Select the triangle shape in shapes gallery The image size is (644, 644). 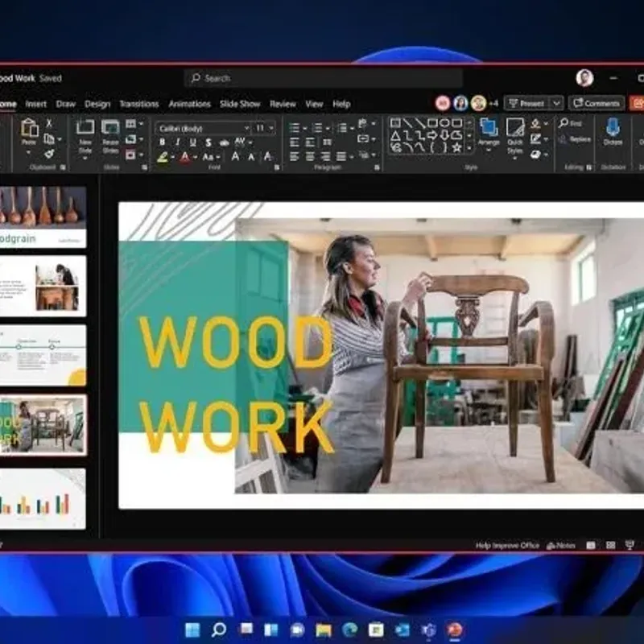tap(395, 135)
